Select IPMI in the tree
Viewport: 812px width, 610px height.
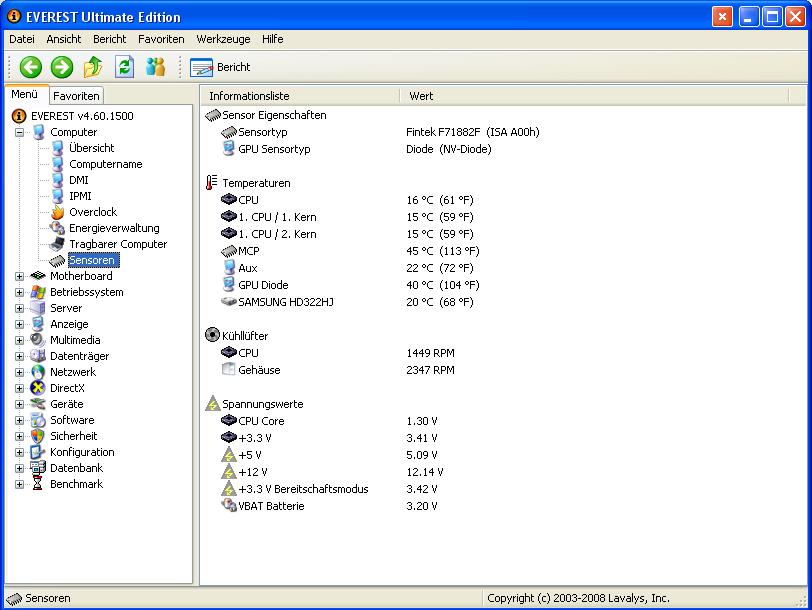[x=80, y=196]
